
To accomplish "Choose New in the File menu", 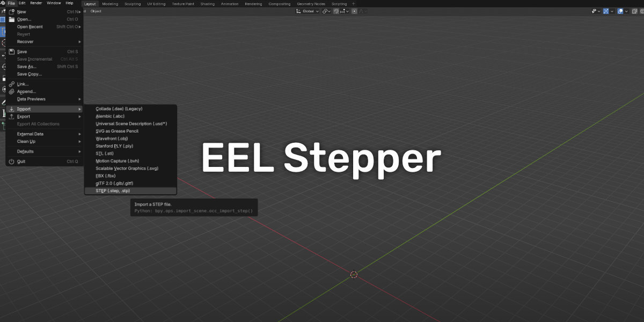I will pos(45,12).
